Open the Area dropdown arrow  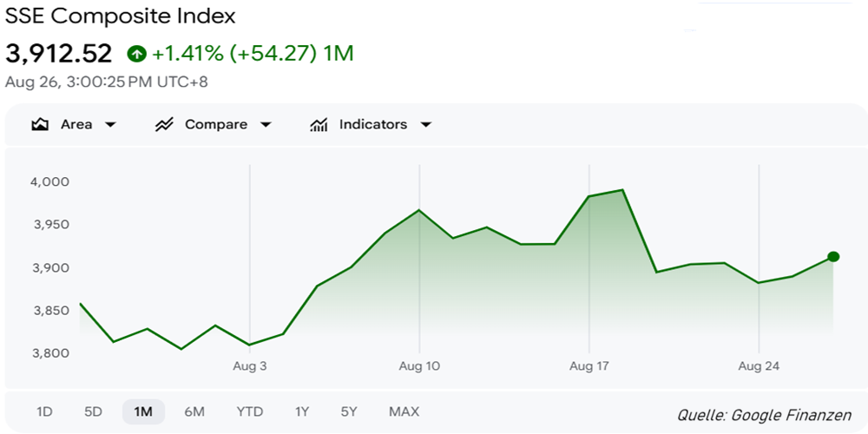tap(111, 125)
